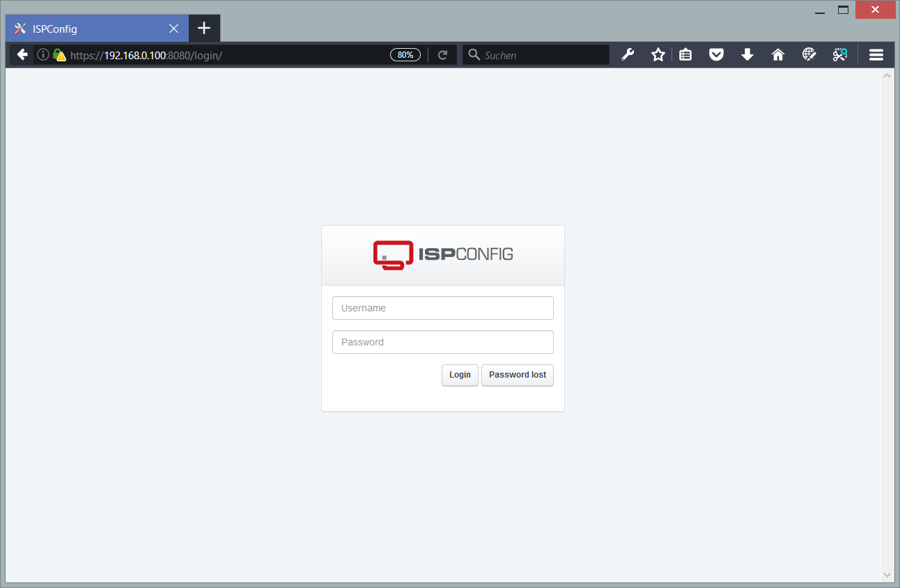Save page to Pocket icon
The image size is (900, 588).
click(x=716, y=54)
